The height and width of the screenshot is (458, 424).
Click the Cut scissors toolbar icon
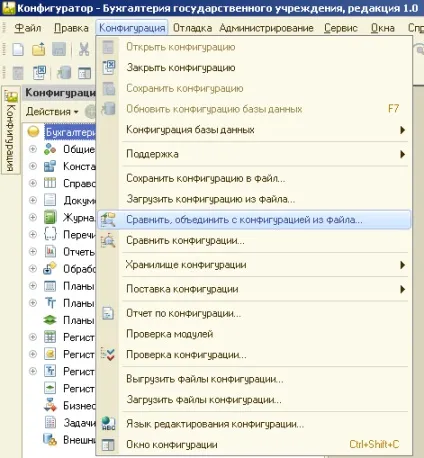[84, 50]
